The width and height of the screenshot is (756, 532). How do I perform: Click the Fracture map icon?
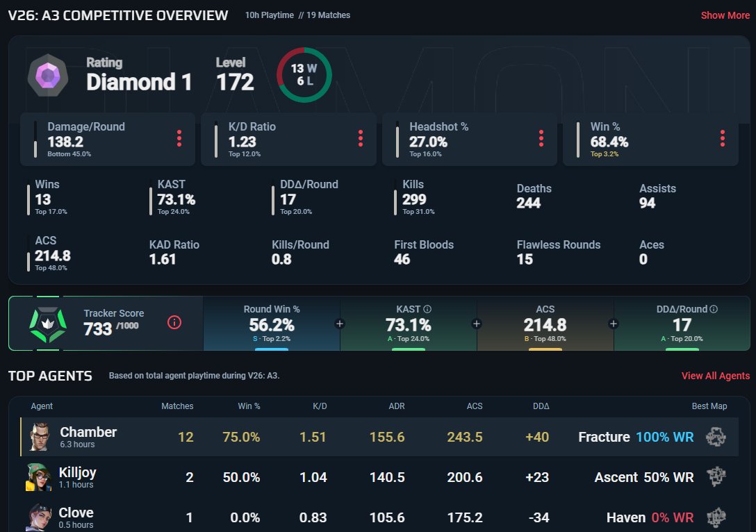[716, 437]
